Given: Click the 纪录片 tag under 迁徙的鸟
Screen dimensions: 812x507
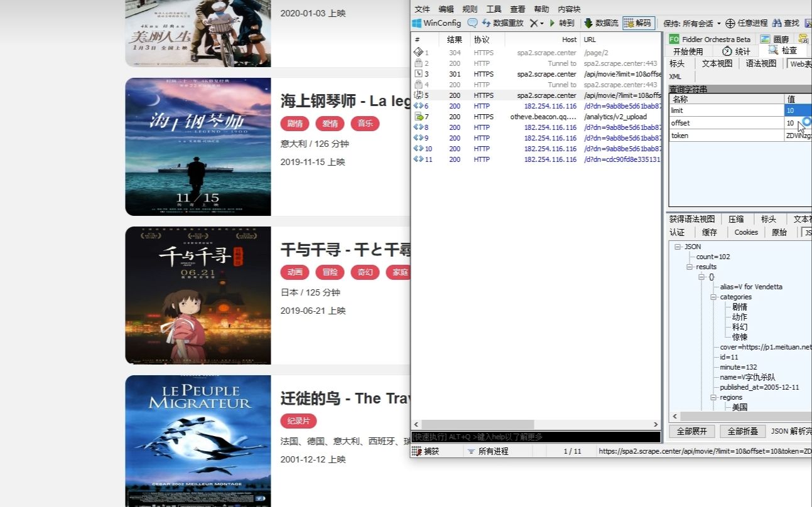Looking at the screenshot, I should tap(299, 421).
